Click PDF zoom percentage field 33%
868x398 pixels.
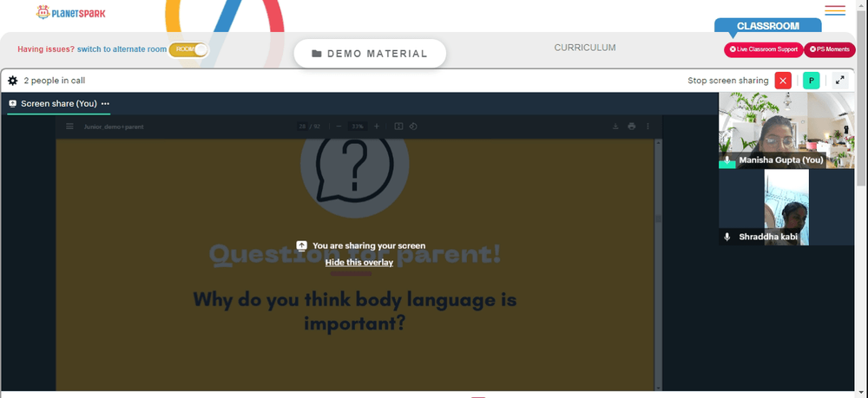[x=358, y=127]
